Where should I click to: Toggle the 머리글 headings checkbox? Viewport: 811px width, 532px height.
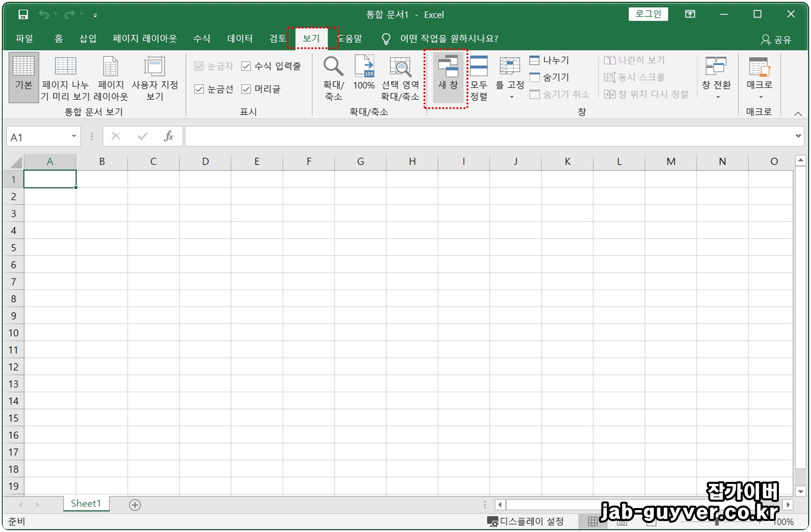246,89
